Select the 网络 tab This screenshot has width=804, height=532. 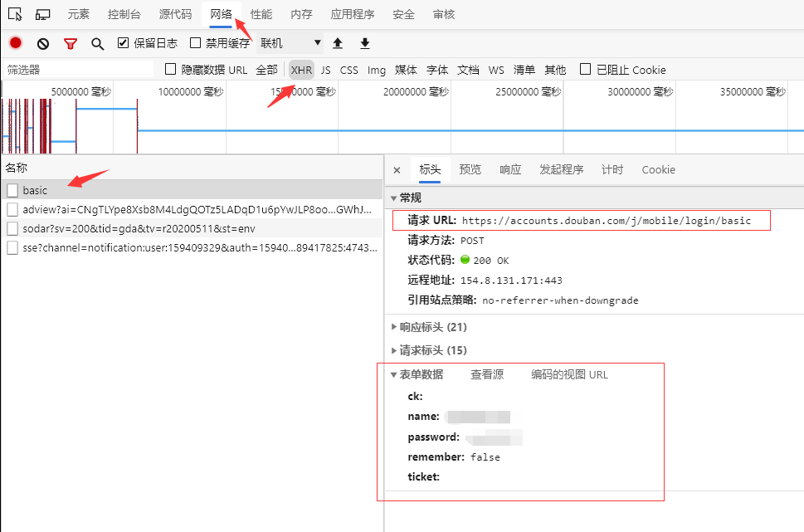pos(221,14)
